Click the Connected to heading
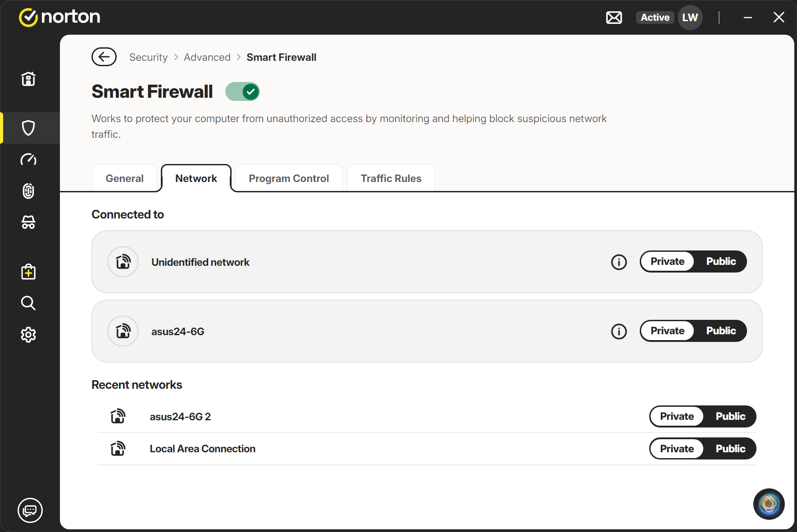Image resolution: width=797 pixels, height=532 pixels. tap(128, 214)
